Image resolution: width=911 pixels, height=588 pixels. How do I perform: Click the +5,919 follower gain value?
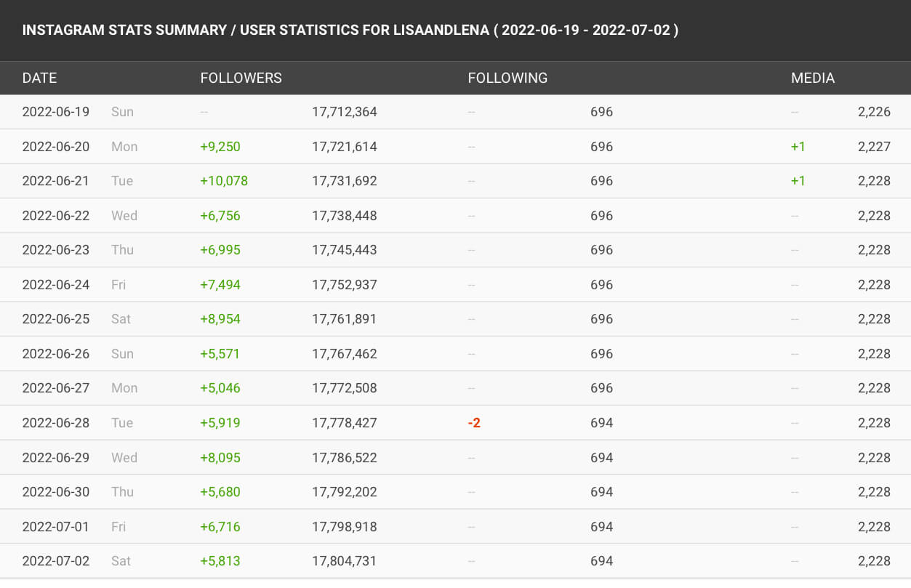click(220, 423)
